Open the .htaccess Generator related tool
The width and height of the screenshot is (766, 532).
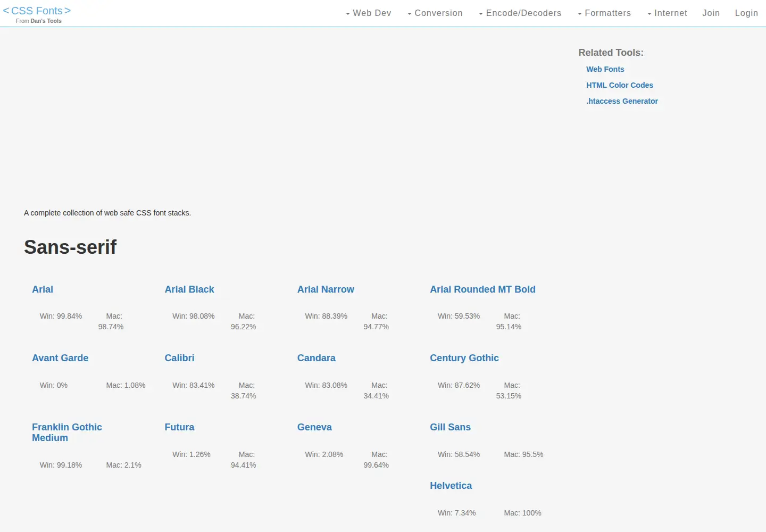(622, 101)
